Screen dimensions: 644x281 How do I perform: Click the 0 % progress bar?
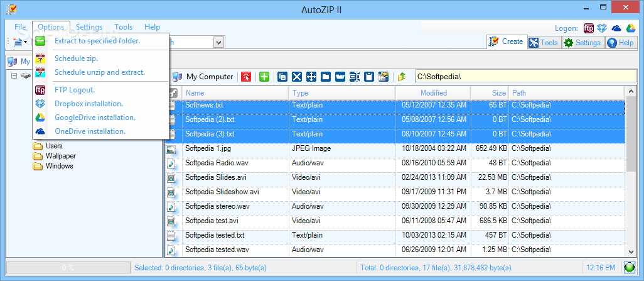[x=68, y=268]
